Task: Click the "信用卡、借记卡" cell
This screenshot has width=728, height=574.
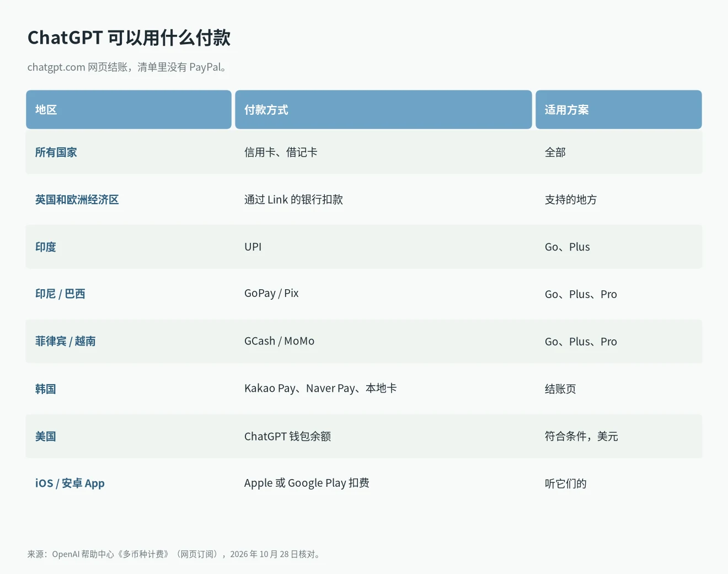Action: (x=281, y=152)
